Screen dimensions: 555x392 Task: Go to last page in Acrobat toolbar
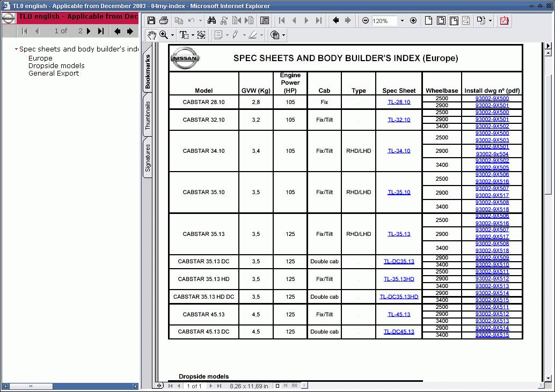pos(318,20)
